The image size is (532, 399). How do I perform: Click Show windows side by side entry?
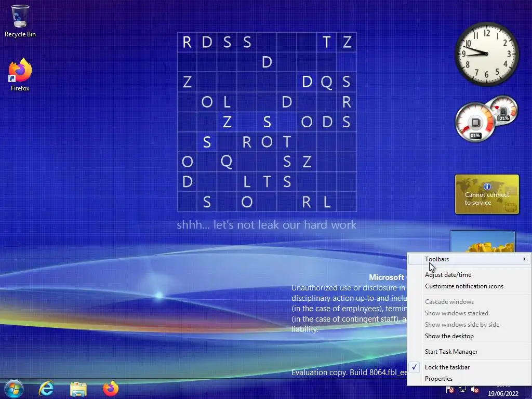[469, 325]
